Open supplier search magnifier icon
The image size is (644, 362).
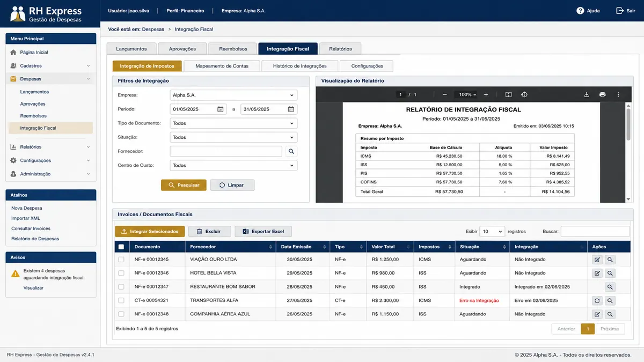(x=291, y=151)
